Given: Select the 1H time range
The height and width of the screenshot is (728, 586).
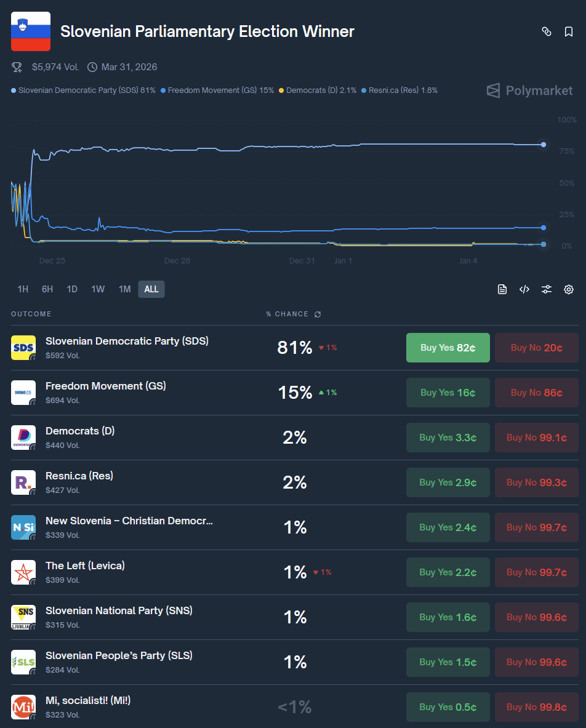Looking at the screenshot, I should pos(23,289).
